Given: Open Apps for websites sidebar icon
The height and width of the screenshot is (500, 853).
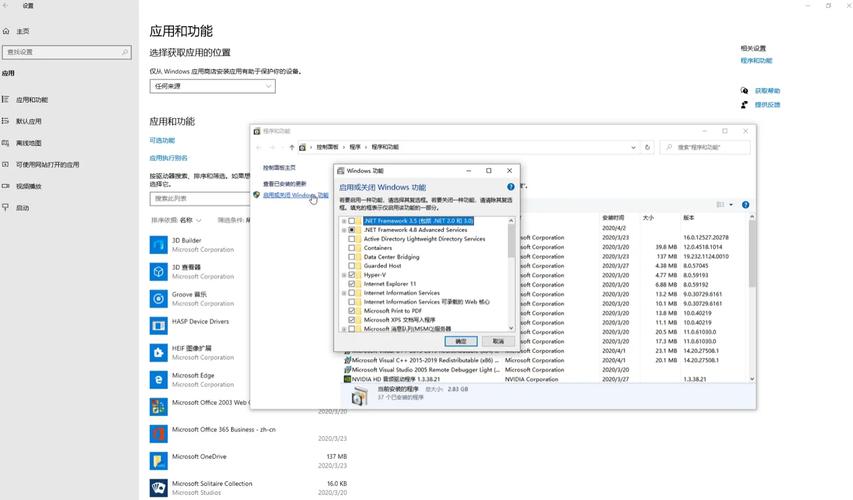Looking at the screenshot, I should pos(5,164).
